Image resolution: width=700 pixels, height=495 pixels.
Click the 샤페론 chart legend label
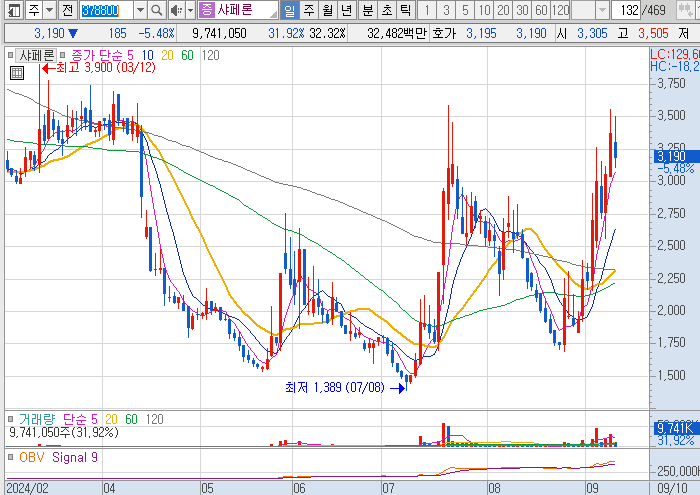coord(36,55)
